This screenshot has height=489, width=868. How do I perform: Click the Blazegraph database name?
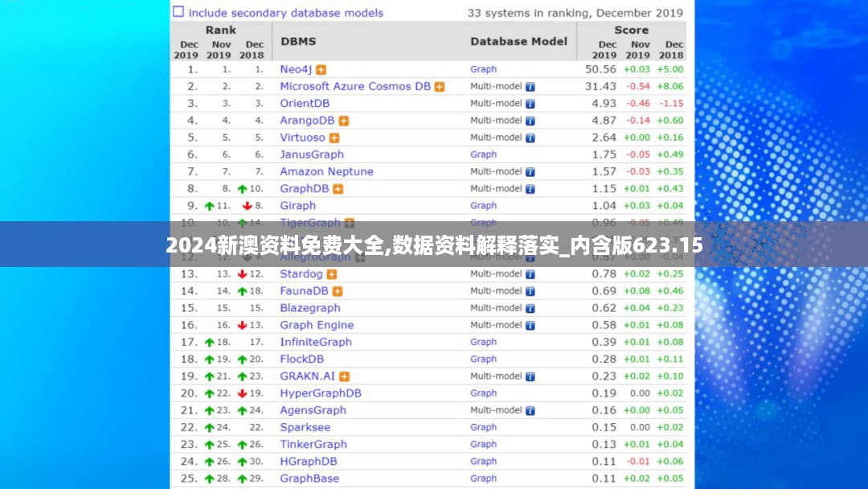point(310,308)
